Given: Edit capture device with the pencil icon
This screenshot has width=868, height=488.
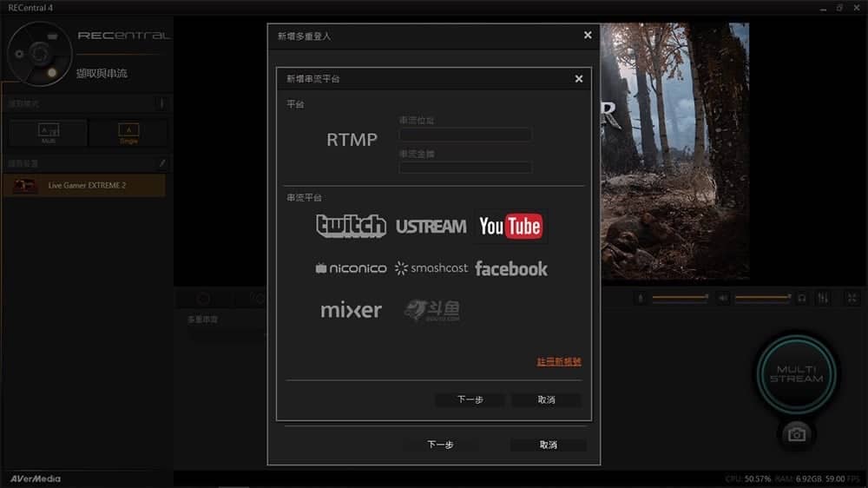Looking at the screenshot, I should (x=161, y=163).
